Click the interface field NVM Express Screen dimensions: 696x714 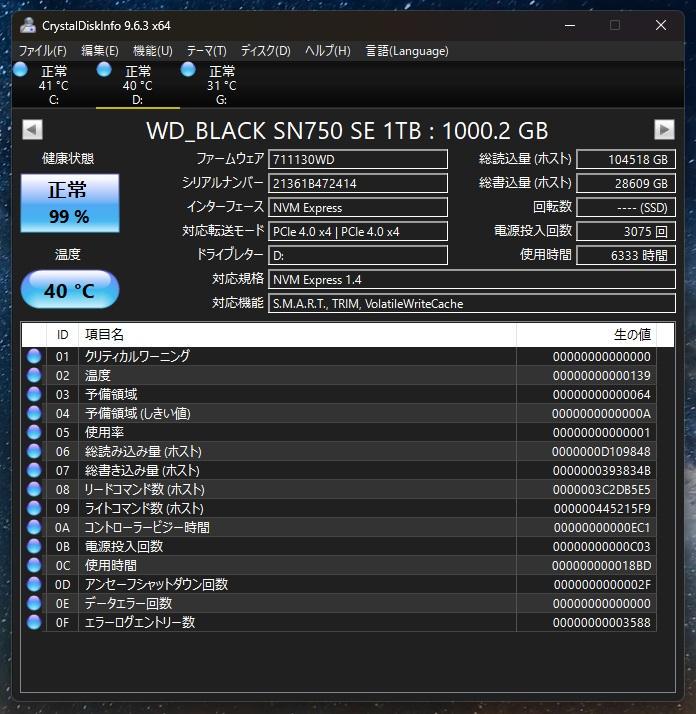click(x=358, y=208)
